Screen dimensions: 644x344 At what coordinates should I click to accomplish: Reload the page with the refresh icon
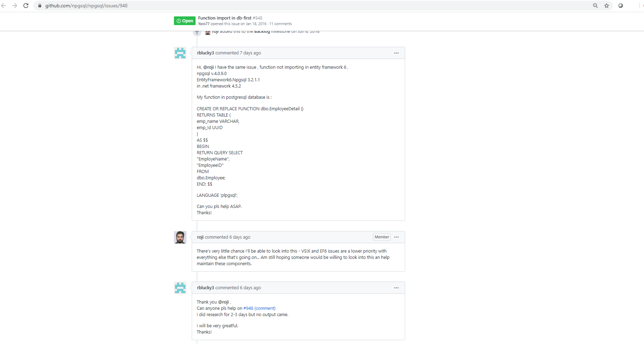click(x=26, y=6)
